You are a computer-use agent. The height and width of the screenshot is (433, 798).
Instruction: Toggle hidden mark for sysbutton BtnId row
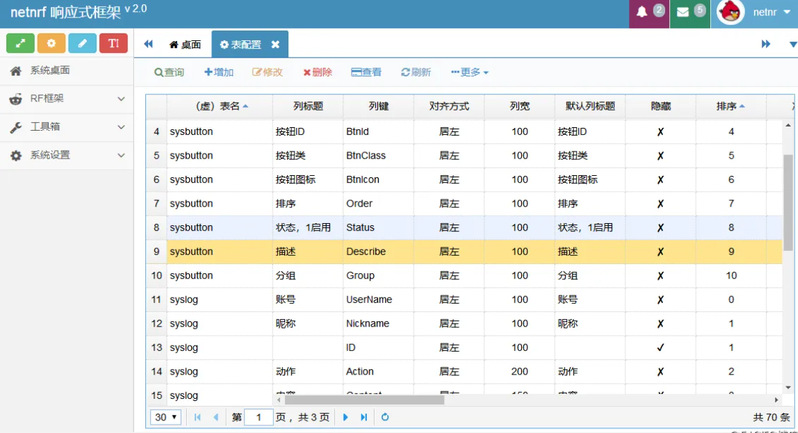pyautogui.click(x=660, y=132)
